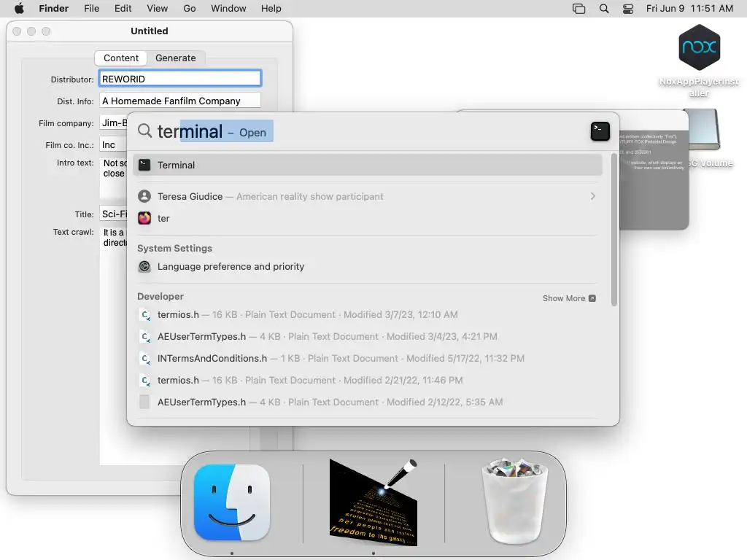Click the Title field

pos(113,214)
